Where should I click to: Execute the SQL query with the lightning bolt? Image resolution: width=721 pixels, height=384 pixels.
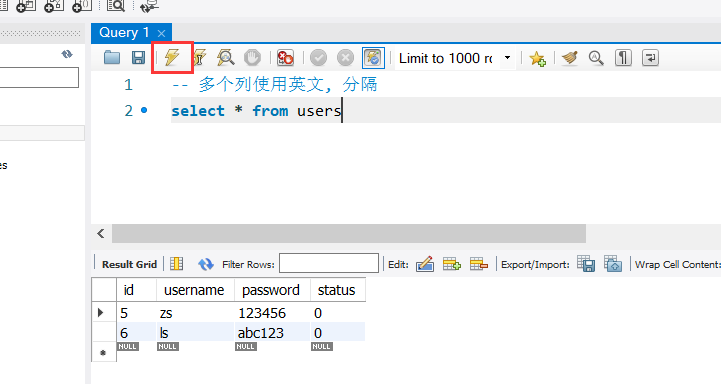[x=172, y=57]
